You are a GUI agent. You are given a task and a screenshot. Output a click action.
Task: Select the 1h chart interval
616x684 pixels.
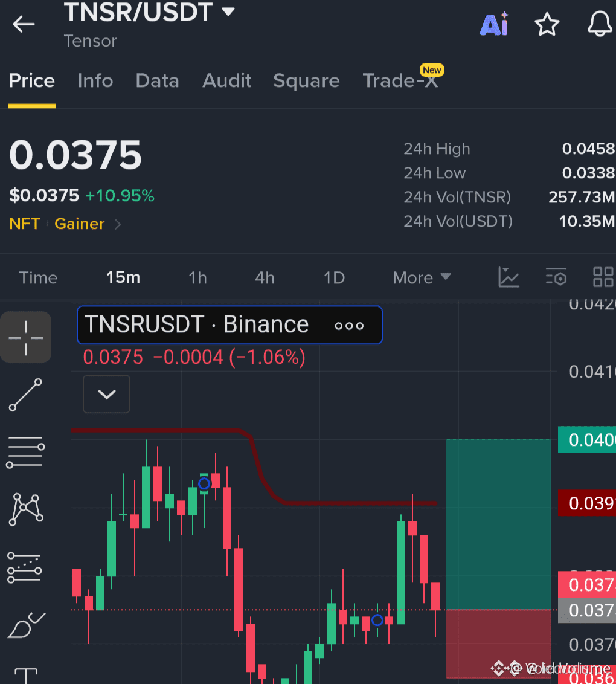(x=197, y=278)
